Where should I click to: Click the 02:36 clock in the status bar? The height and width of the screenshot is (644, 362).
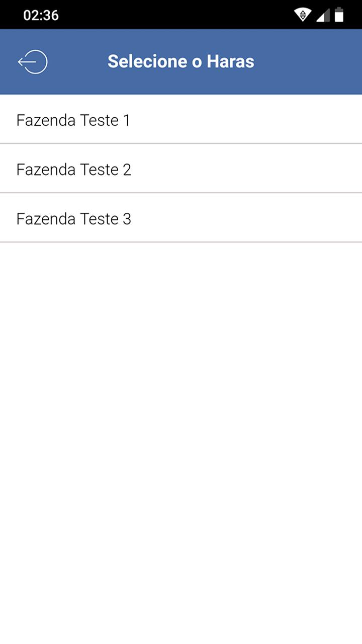click(x=41, y=15)
